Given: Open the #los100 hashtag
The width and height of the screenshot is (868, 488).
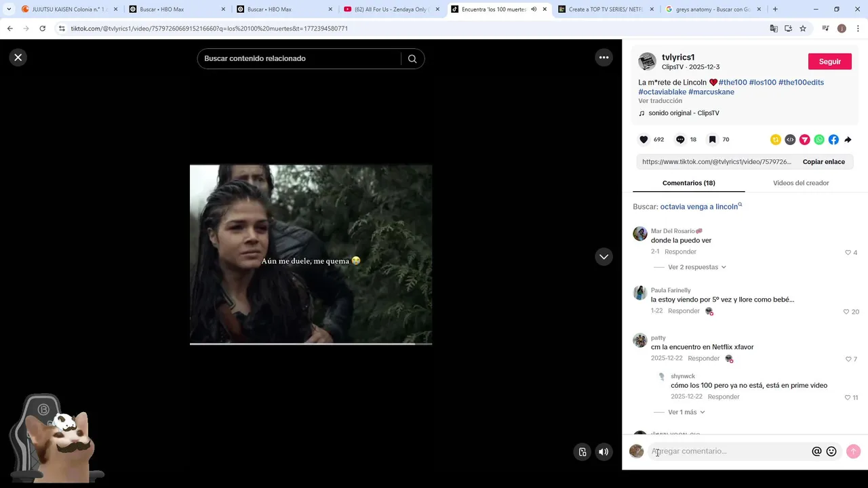Looking at the screenshot, I should pos(762,83).
